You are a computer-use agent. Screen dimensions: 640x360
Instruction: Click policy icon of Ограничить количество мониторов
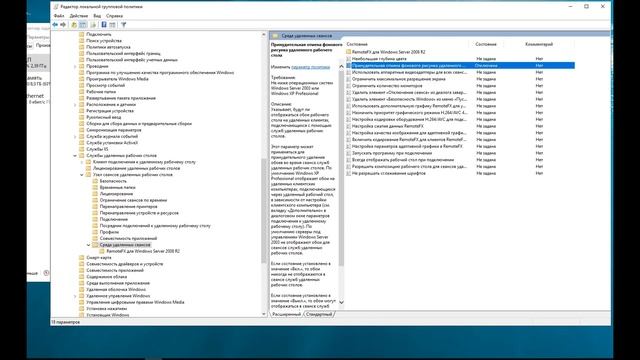[348, 86]
